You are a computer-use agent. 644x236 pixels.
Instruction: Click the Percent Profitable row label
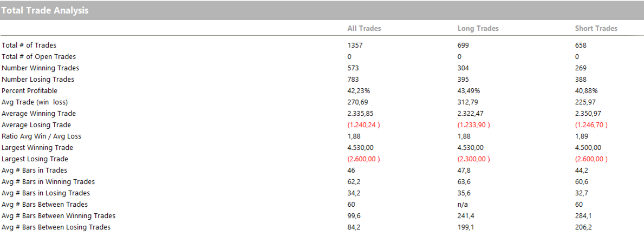(x=29, y=91)
